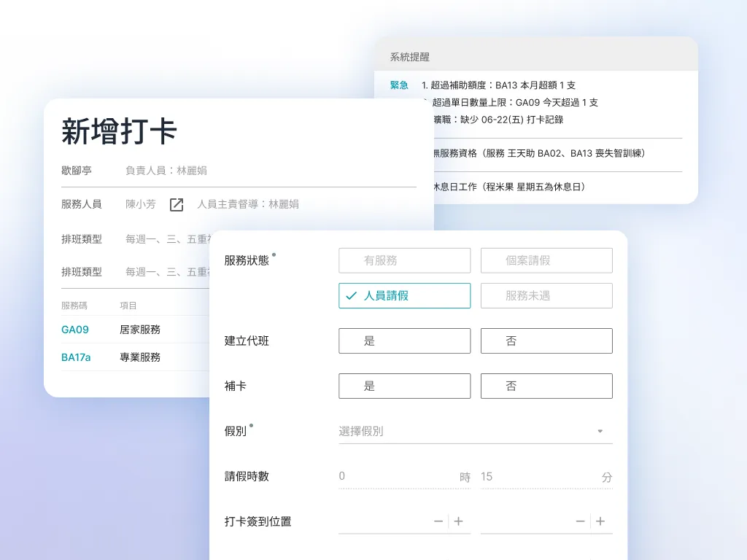Click the 歇腳亭 label

76,171
